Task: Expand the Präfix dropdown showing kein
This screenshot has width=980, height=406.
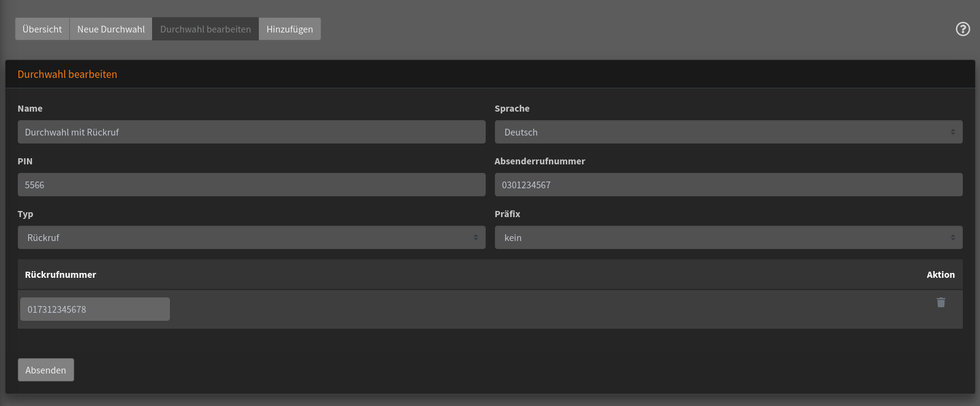Action: point(728,237)
